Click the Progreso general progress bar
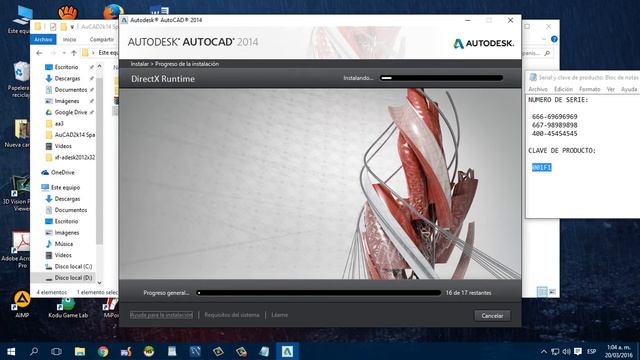The height and width of the screenshot is (360, 640). [319, 293]
